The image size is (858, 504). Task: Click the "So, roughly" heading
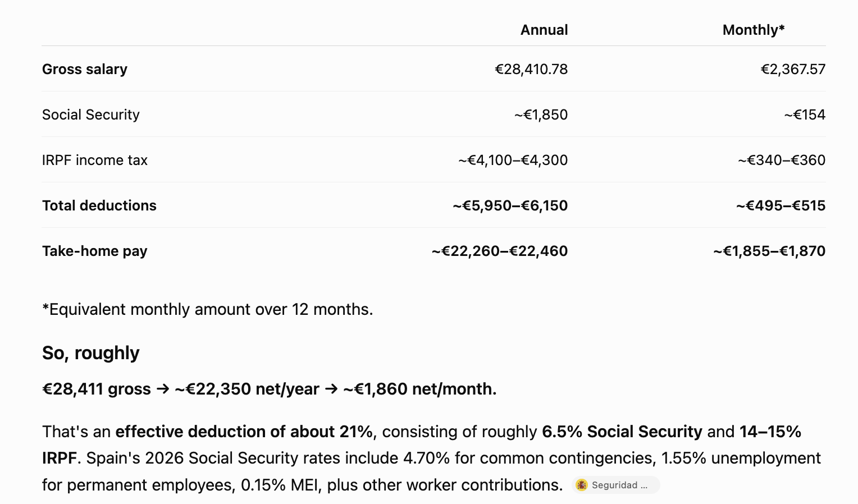tap(91, 353)
